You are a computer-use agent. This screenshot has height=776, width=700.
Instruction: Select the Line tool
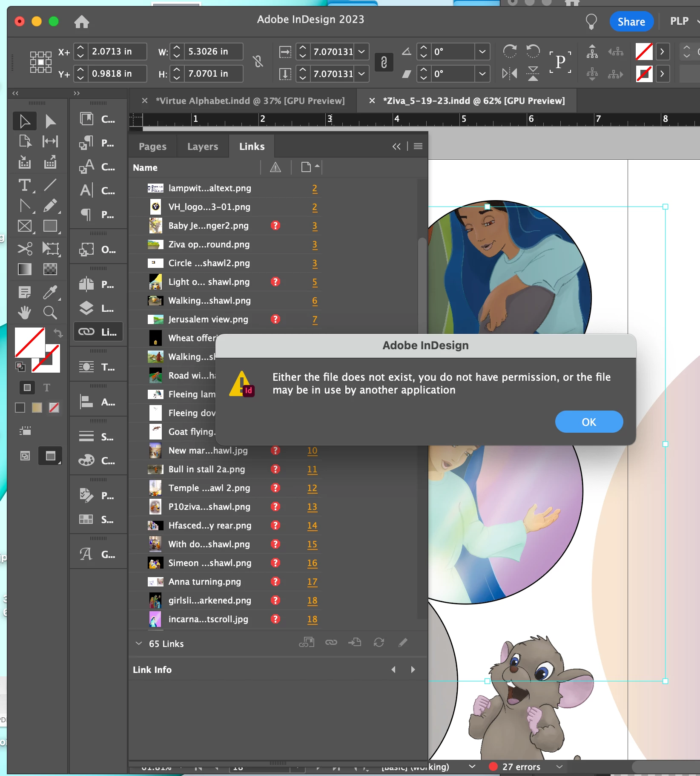(50, 185)
